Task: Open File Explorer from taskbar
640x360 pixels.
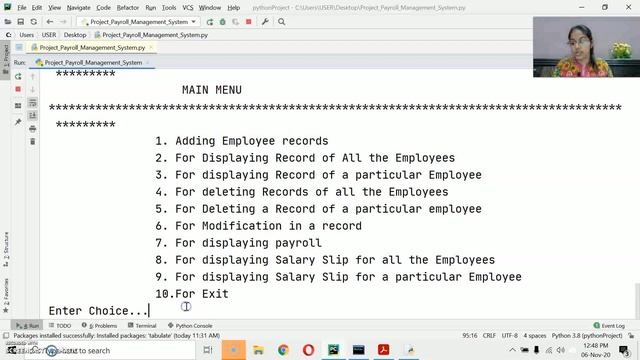Action: click(258, 350)
